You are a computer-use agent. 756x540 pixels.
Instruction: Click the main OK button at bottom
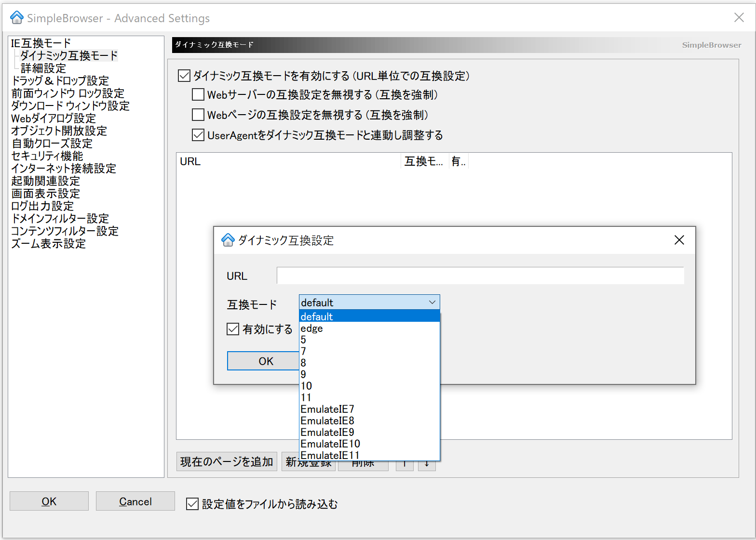point(49,501)
